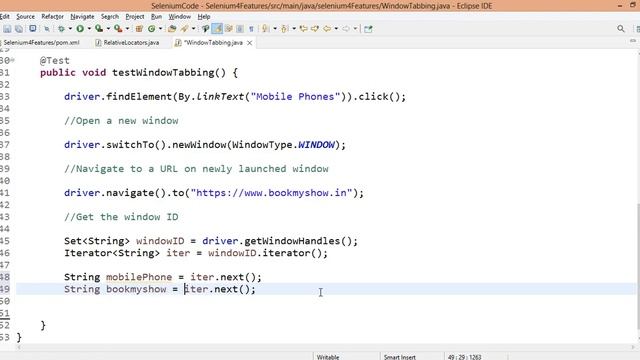Toggle Block Selection Mode icon
Image resolution: width=640 pixels, height=360 pixels.
[x=240, y=29]
